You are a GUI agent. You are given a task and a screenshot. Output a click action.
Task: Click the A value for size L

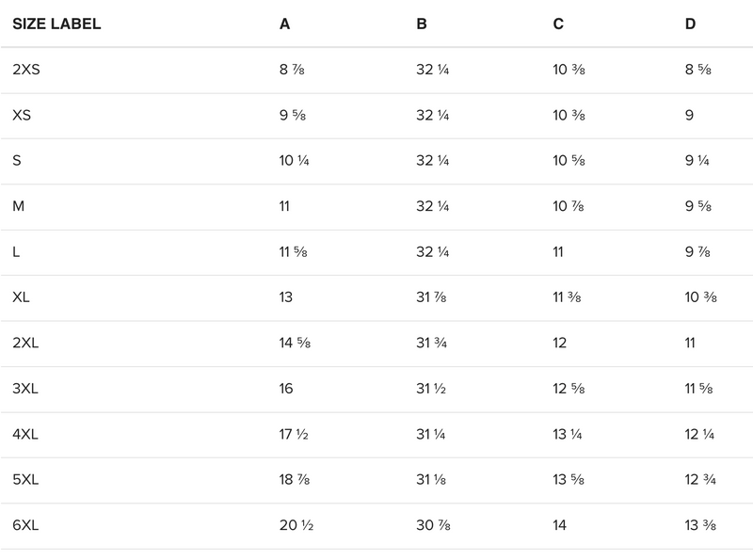pos(295,252)
